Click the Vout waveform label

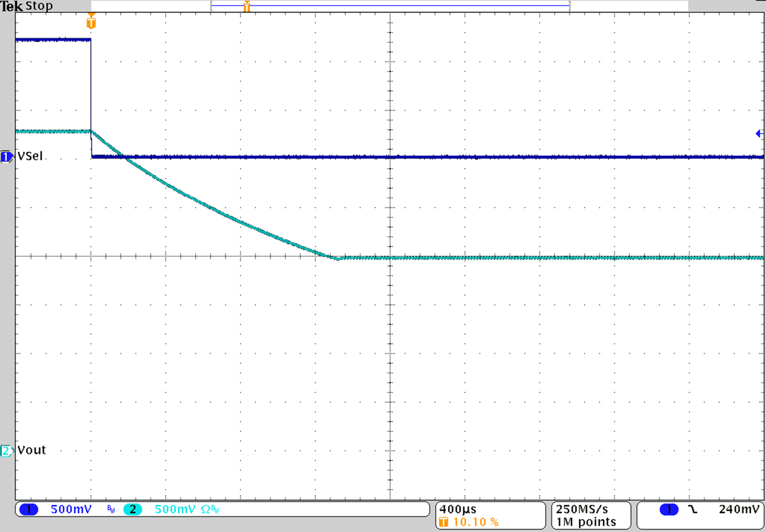coord(32,450)
